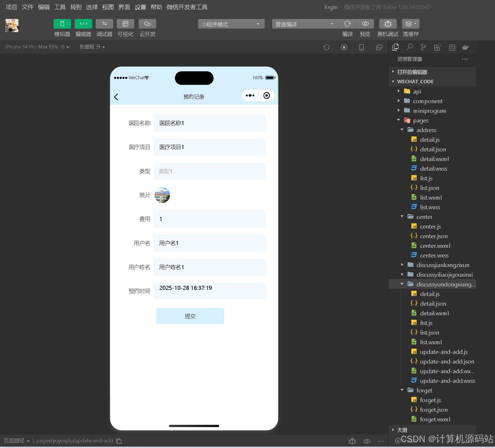Open the 设置 menu

tap(140, 7)
